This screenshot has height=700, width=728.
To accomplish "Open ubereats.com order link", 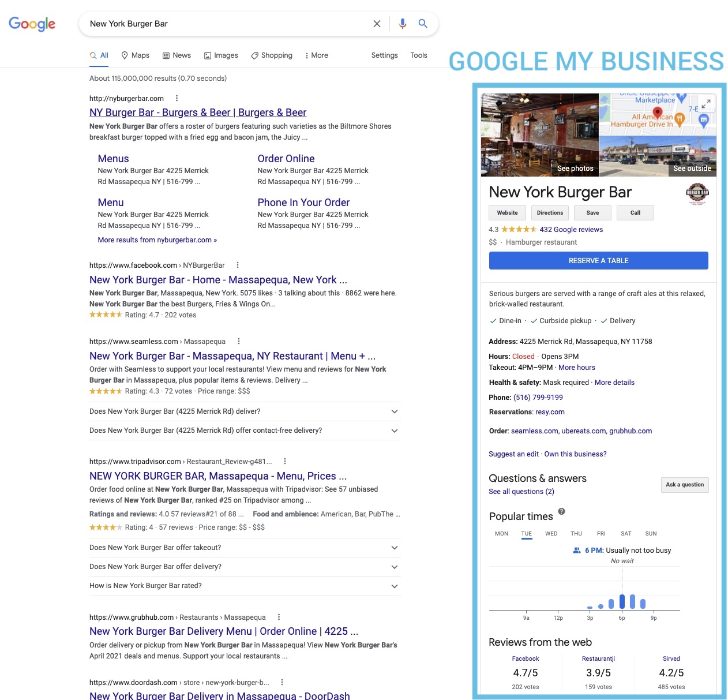I will click(584, 431).
